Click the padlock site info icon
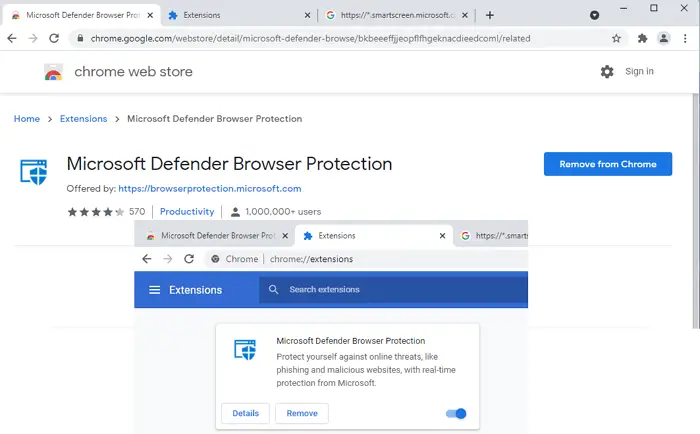700x434 pixels. click(80, 38)
